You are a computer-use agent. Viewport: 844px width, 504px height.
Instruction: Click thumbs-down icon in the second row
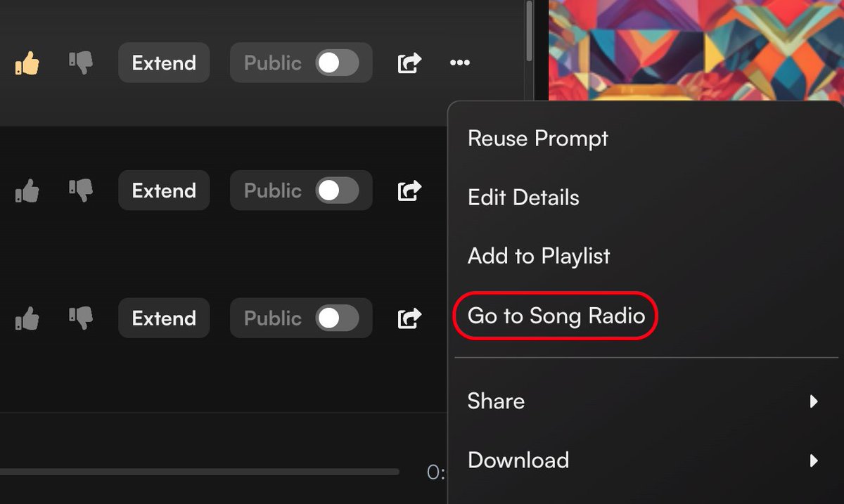click(x=81, y=191)
